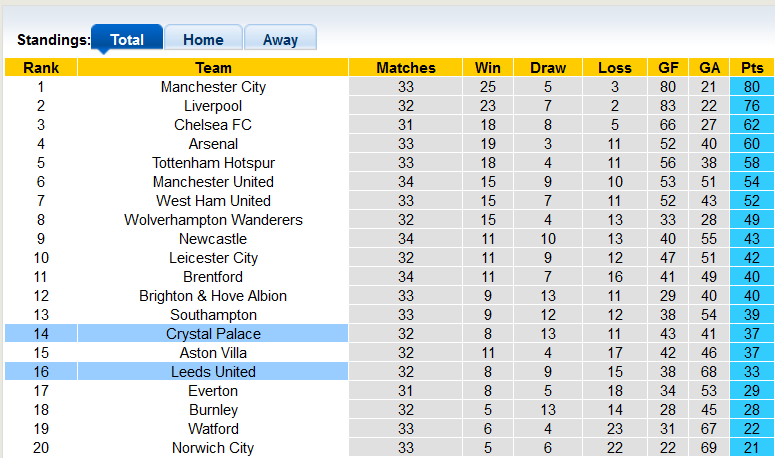This screenshot has height=458, width=775.
Task: Click the Manchester City team link
Action: coord(213,87)
